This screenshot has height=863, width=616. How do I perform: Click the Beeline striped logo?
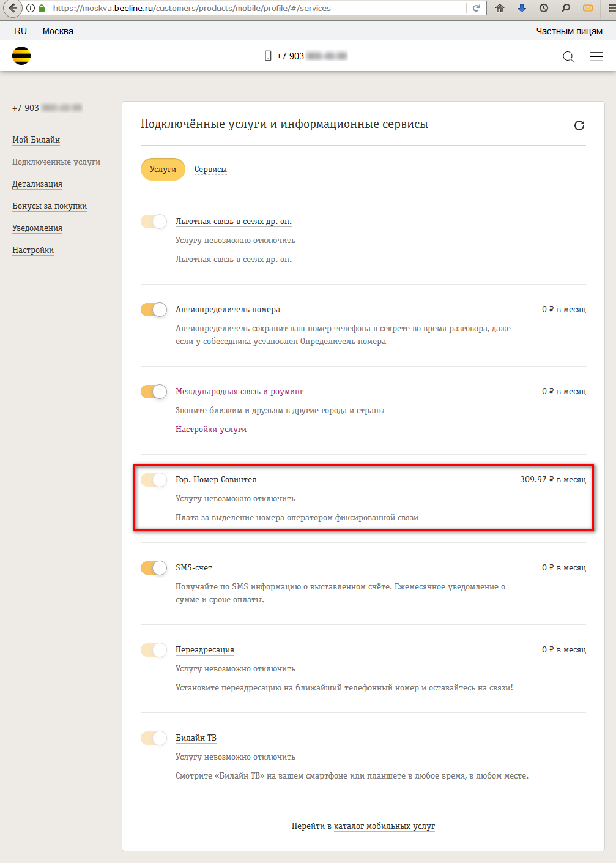(x=21, y=56)
